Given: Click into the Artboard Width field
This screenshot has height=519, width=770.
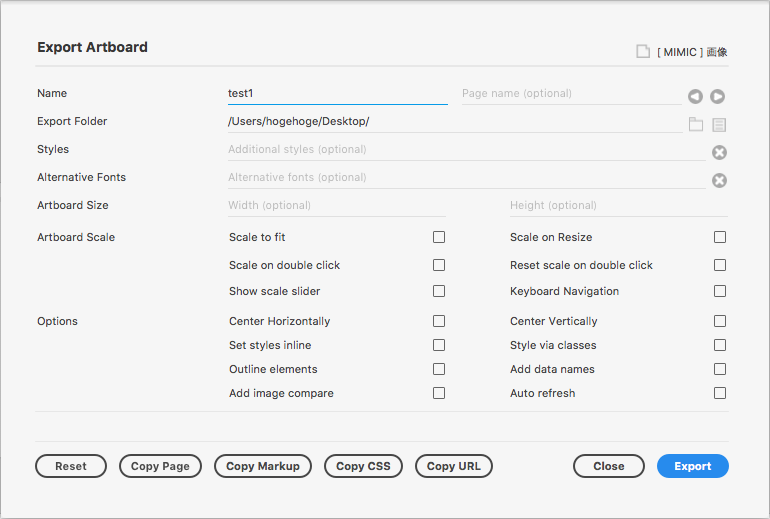Looking at the screenshot, I should click(337, 205).
